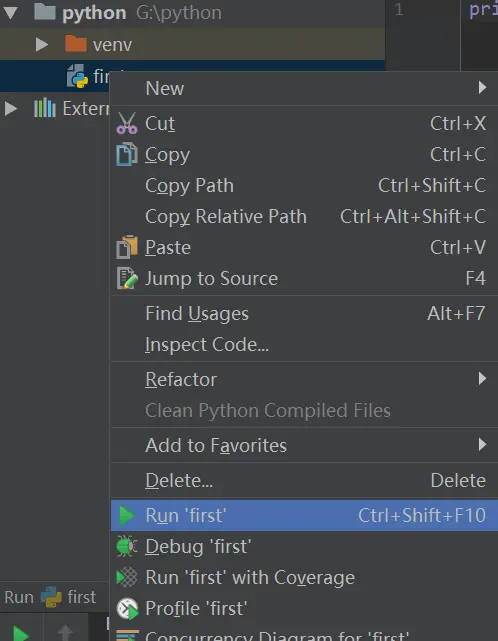Choose Copy from the context menu
Image resolution: width=498 pixels, height=641 pixels.
tap(304, 154)
